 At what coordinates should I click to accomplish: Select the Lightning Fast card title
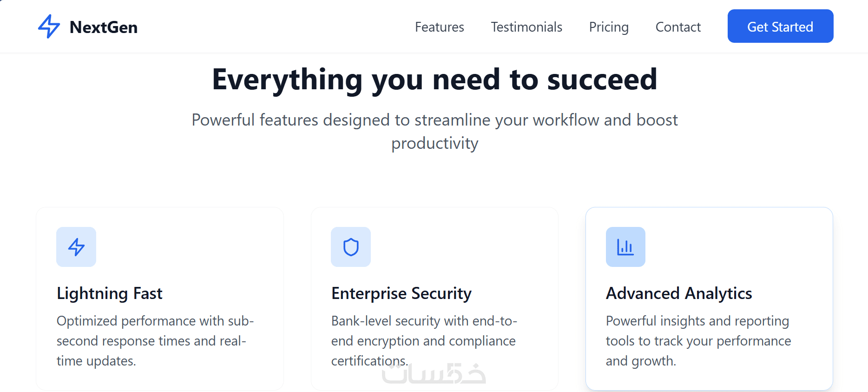110,293
